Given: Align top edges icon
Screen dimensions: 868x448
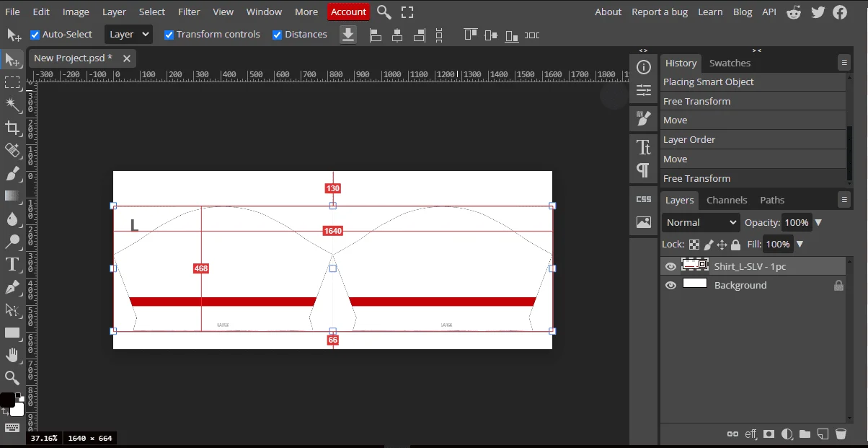Looking at the screenshot, I should pyautogui.click(x=471, y=35).
